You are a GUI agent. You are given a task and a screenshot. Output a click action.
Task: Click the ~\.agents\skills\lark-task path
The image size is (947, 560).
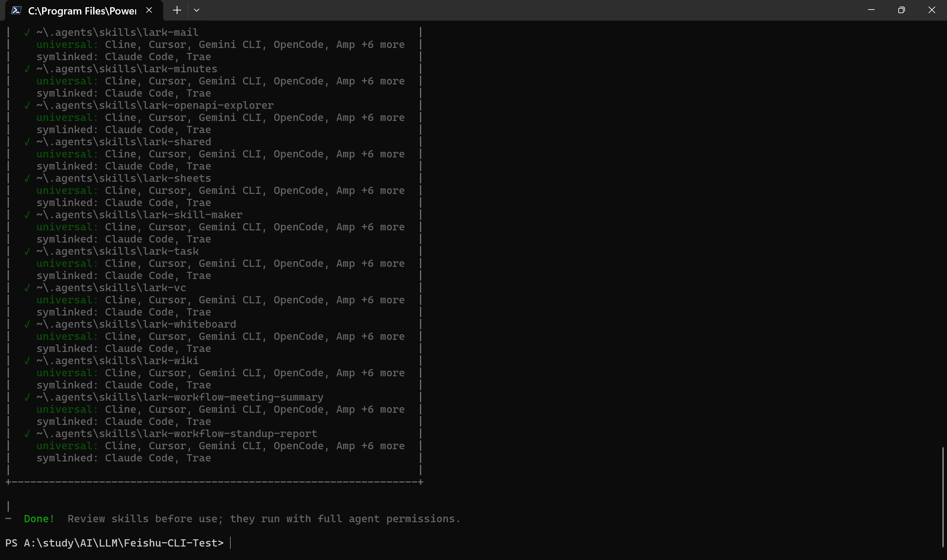(117, 251)
